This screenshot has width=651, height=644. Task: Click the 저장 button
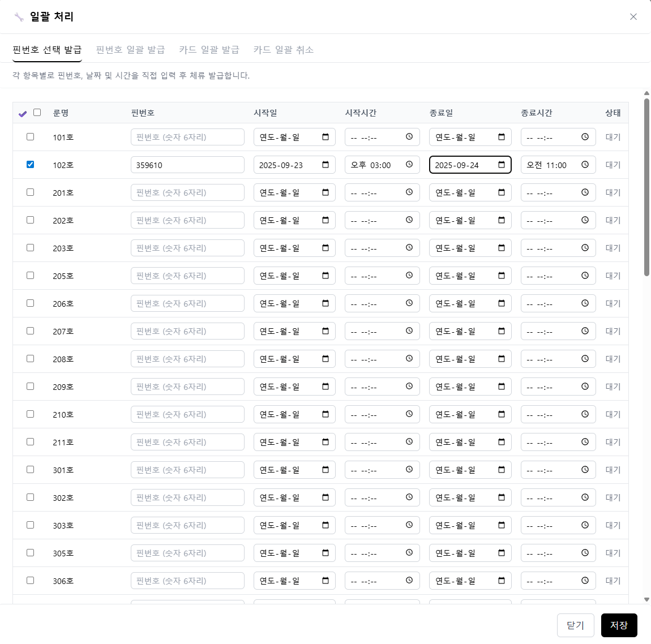619,625
